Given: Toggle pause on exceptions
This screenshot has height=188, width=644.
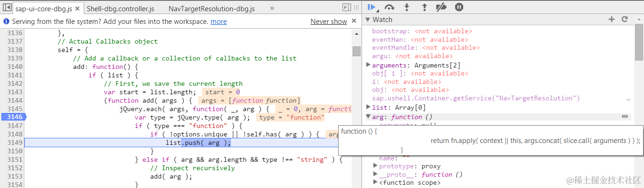Looking at the screenshot, I should [459, 7].
